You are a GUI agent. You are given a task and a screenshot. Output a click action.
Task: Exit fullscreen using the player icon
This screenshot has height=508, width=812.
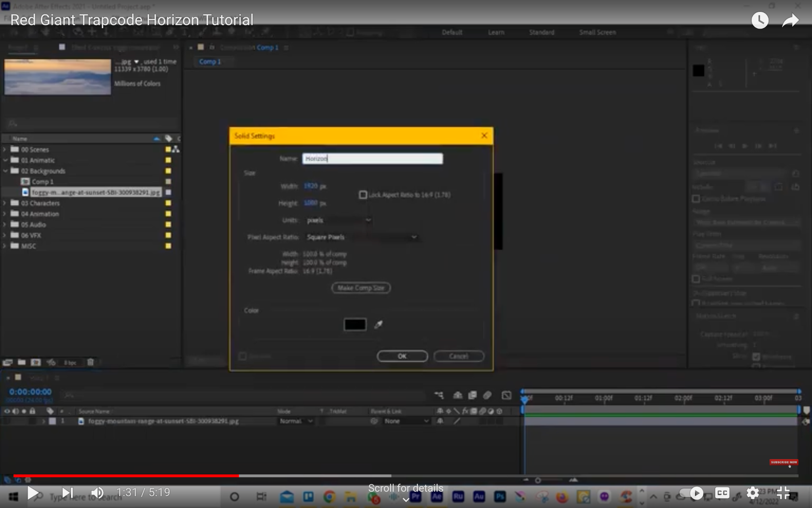783,493
